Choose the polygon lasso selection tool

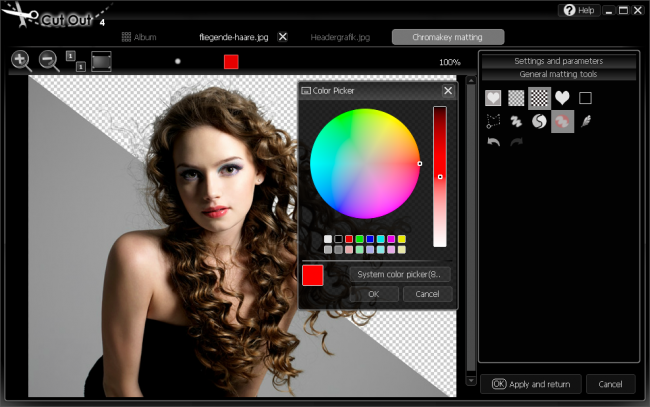(x=493, y=121)
